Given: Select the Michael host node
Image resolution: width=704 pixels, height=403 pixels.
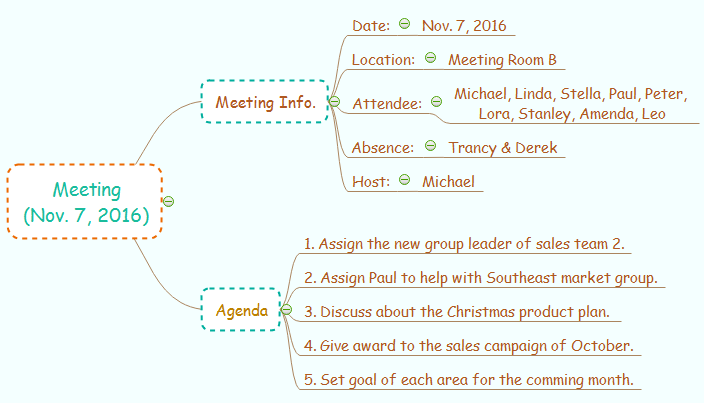Looking at the screenshot, I should [x=447, y=181].
